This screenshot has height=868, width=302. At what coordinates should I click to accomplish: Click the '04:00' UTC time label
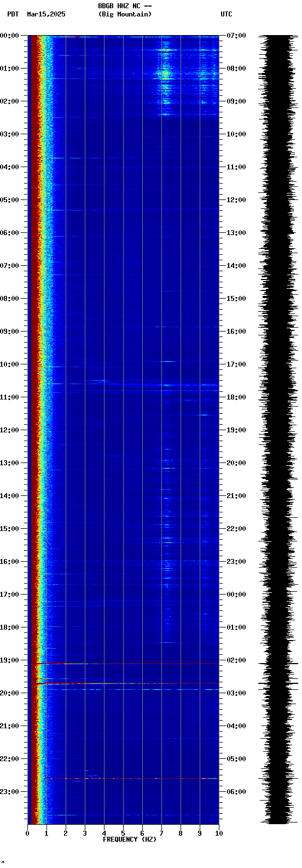pyautogui.click(x=236, y=726)
